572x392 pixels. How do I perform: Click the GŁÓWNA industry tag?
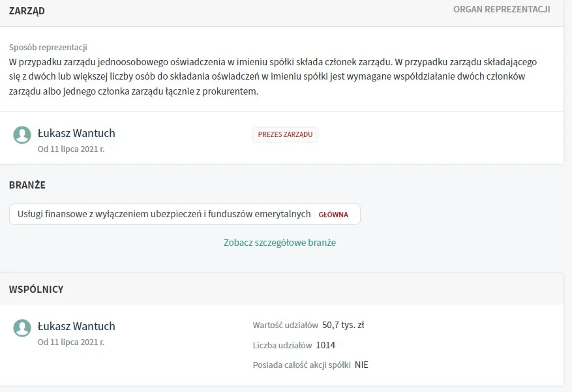coord(333,215)
